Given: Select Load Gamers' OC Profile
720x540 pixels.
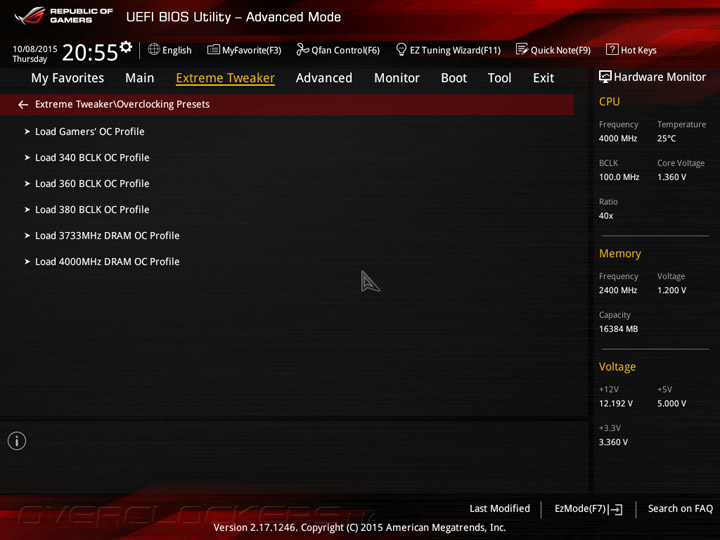Looking at the screenshot, I should point(90,131).
